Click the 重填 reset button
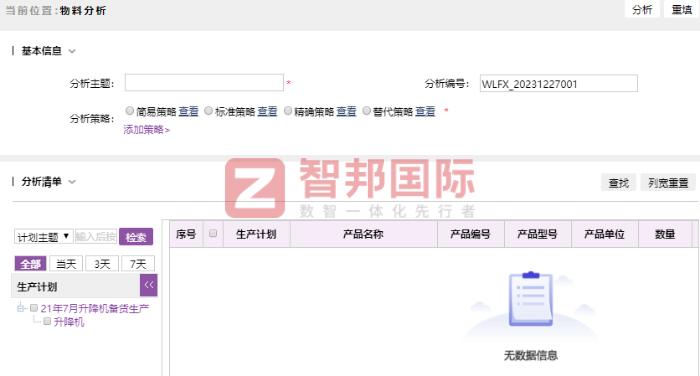The width and height of the screenshot is (700, 376). pos(681,9)
